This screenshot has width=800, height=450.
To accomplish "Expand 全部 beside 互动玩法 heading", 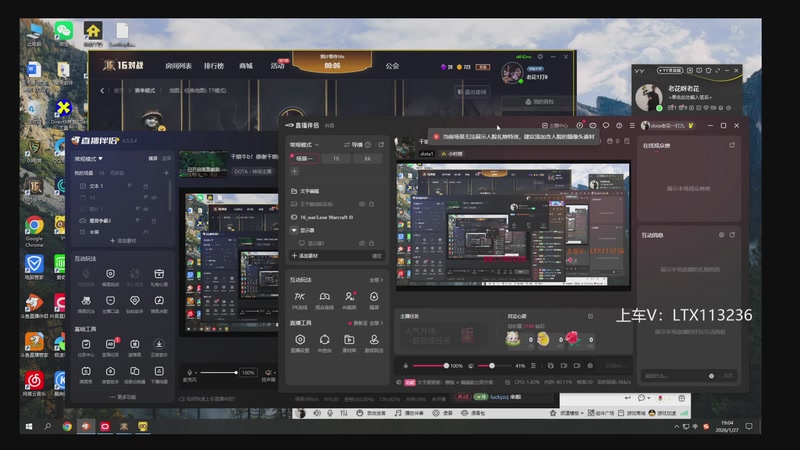I will coord(376,280).
